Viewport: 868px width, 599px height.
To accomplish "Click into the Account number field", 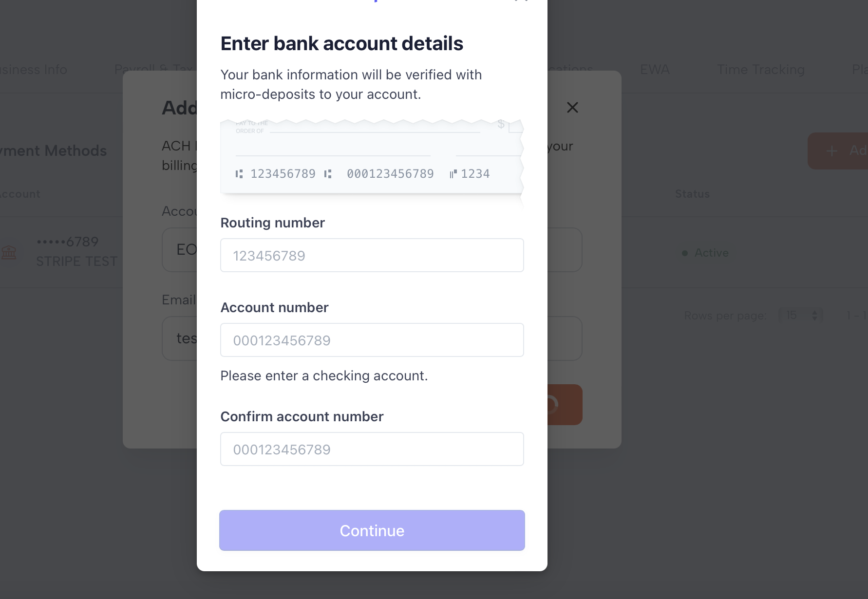I will coord(372,340).
